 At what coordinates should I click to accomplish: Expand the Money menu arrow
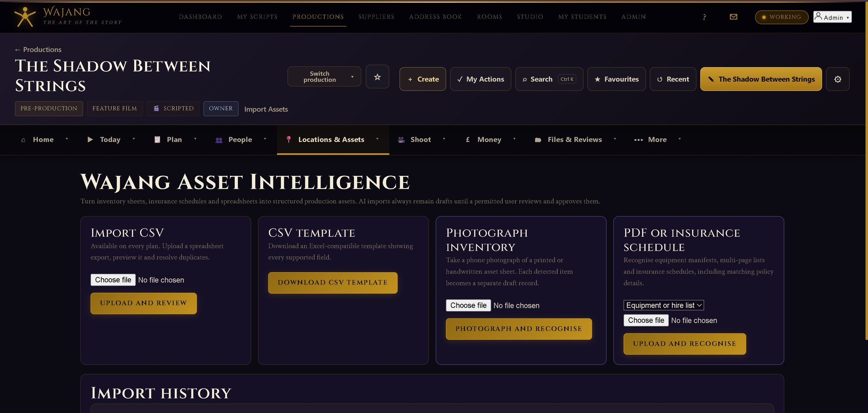(514, 139)
